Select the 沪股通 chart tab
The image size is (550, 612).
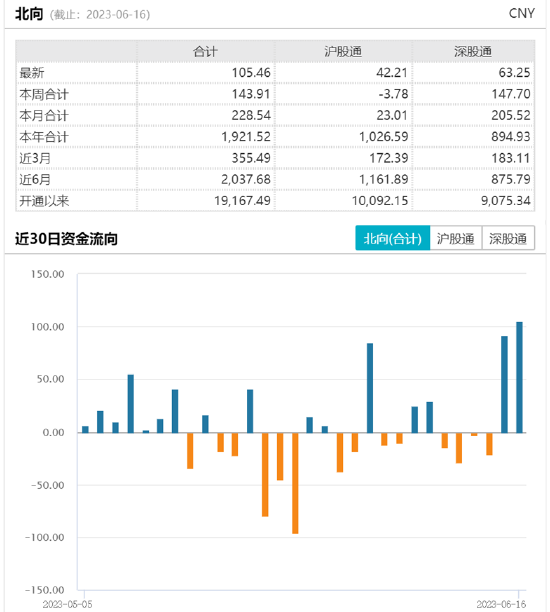[x=456, y=238]
